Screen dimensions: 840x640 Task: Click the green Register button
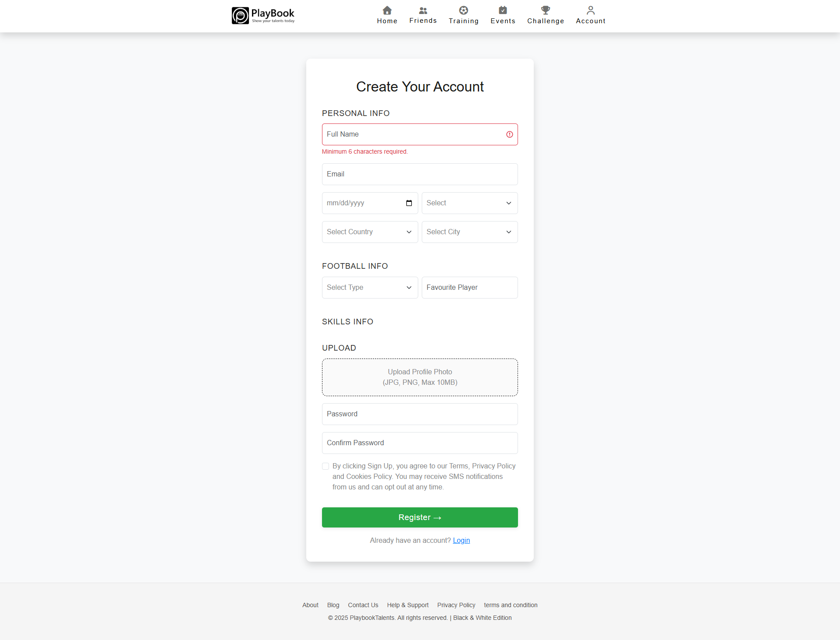click(x=420, y=517)
